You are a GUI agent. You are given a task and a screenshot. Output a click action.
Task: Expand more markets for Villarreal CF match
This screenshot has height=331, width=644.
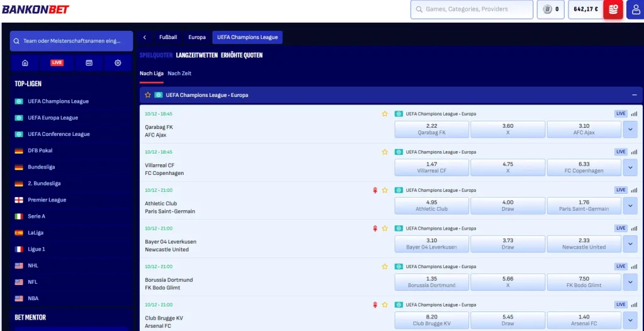coord(630,167)
